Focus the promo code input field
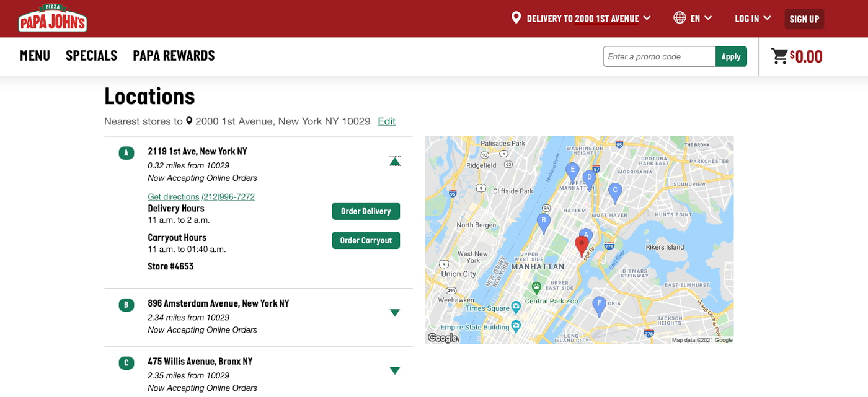 [658, 56]
